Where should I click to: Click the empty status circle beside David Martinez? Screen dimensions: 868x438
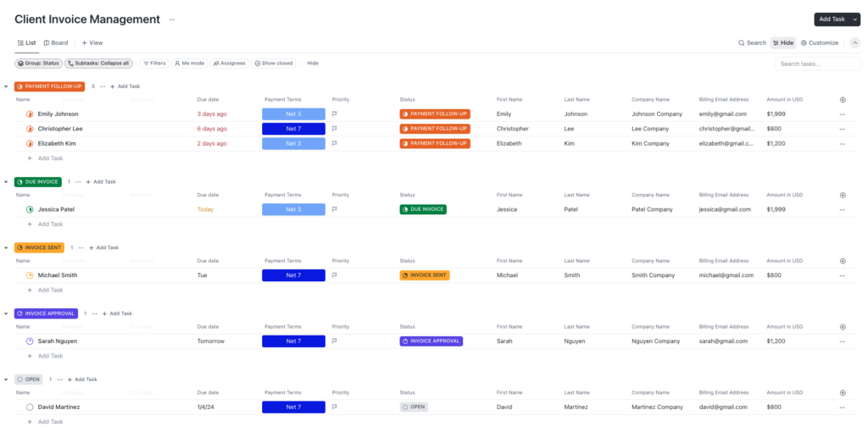[x=30, y=407]
